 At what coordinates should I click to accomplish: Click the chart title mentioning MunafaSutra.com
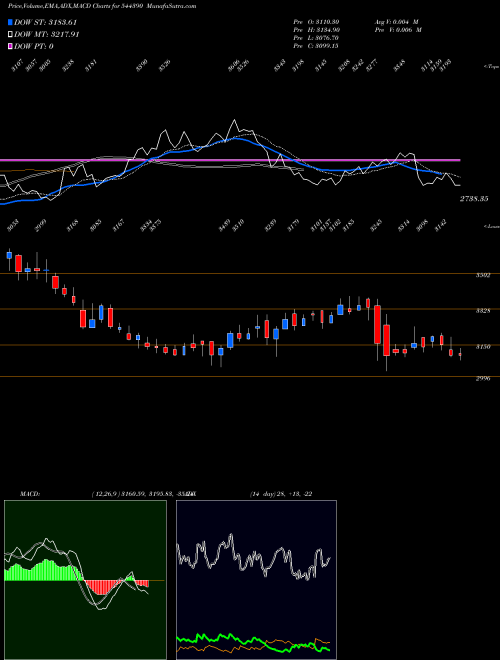pos(102,6)
